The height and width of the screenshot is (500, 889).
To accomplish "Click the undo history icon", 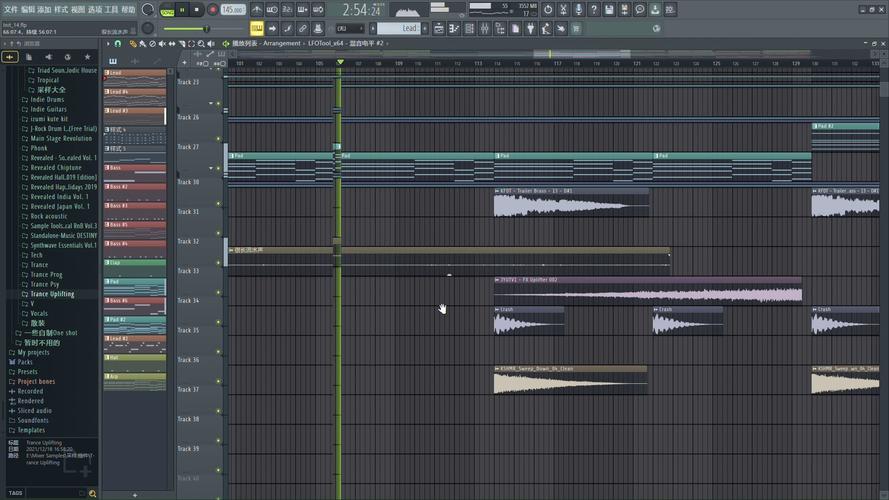I will tap(548, 10).
